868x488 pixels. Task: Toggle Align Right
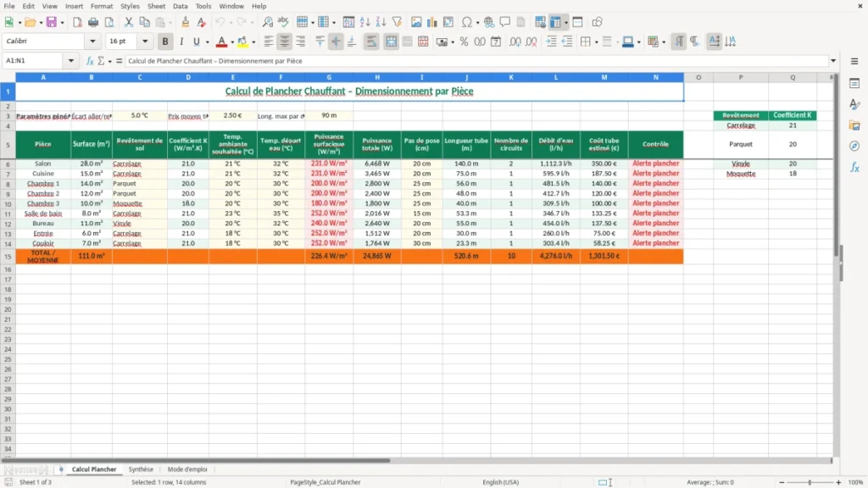point(301,42)
